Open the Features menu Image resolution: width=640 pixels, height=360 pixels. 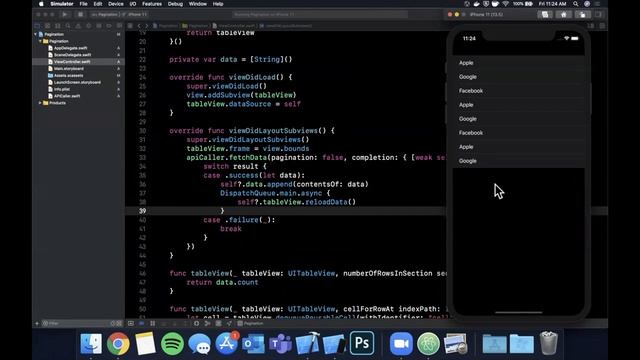pyautogui.click(x=152, y=4)
